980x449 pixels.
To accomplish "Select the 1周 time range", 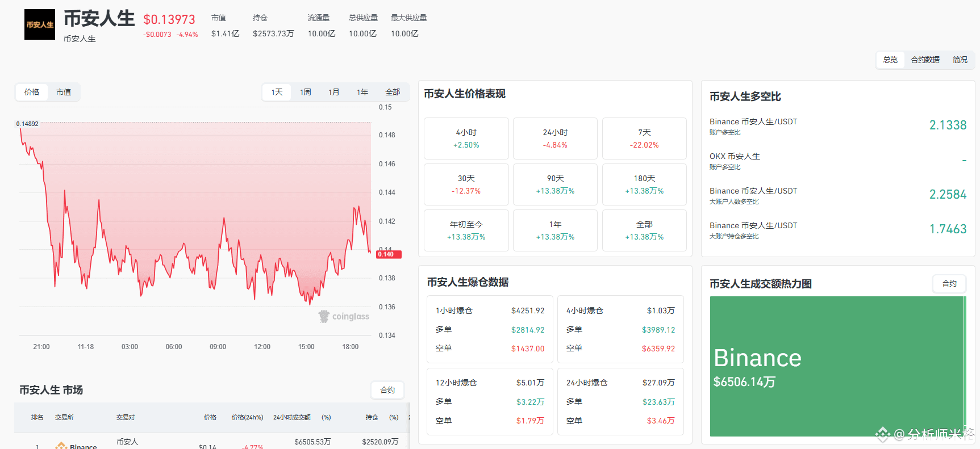I will 306,92.
